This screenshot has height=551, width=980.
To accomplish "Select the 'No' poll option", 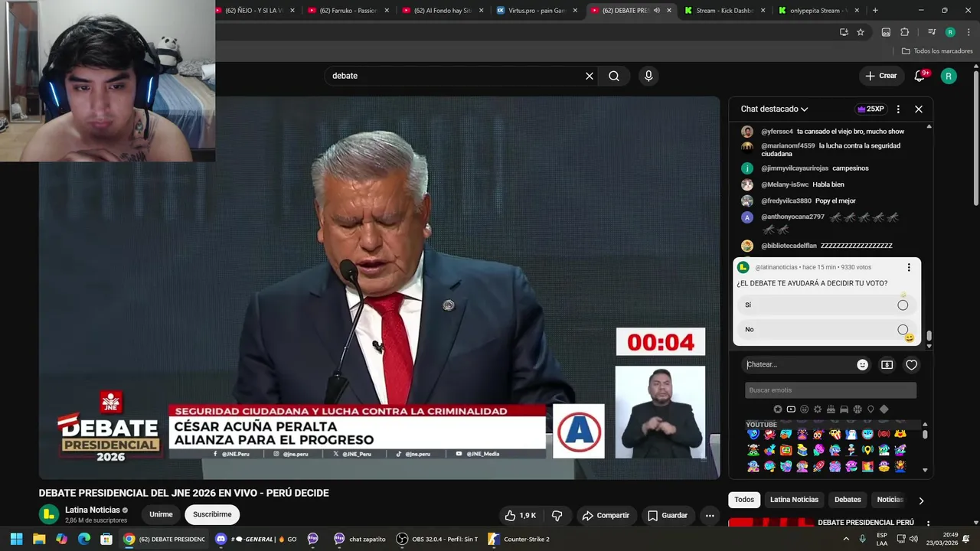I will [x=827, y=330].
